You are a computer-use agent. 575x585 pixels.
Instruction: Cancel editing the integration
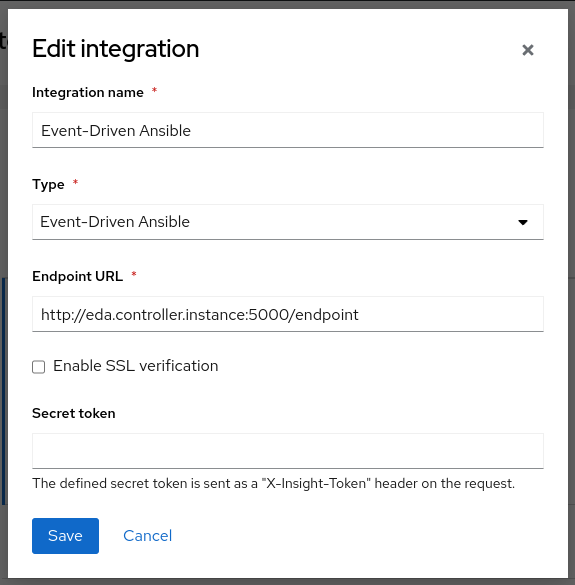click(147, 536)
